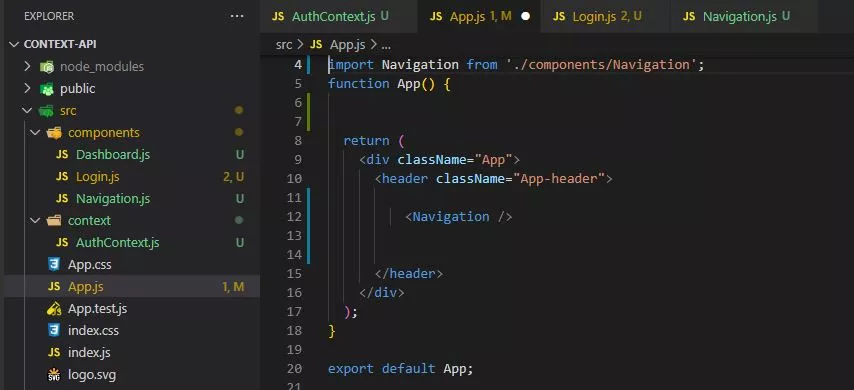Click the EXPLORER panel title
The width and height of the screenshot is (854, 390).
click(49, 16)
